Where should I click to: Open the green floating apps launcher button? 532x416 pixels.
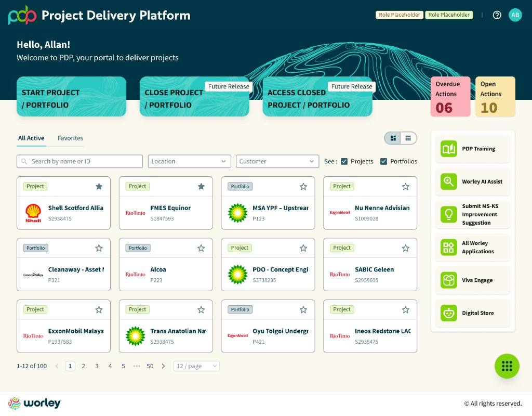[507, 366]
